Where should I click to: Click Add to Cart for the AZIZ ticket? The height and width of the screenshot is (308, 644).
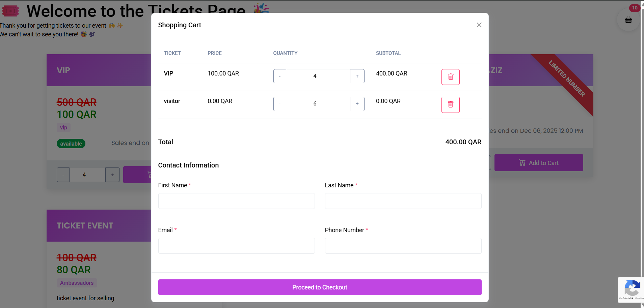point(539,163)
